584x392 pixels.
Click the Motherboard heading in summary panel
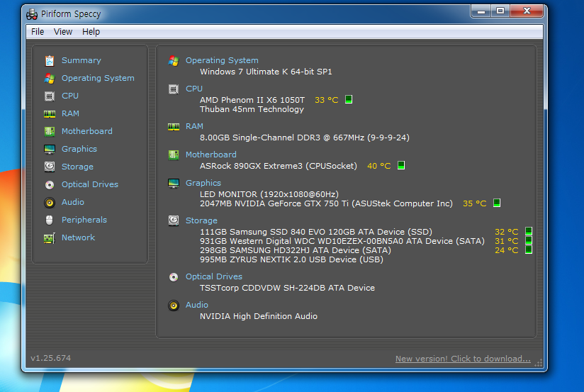(x=210, y=155)
